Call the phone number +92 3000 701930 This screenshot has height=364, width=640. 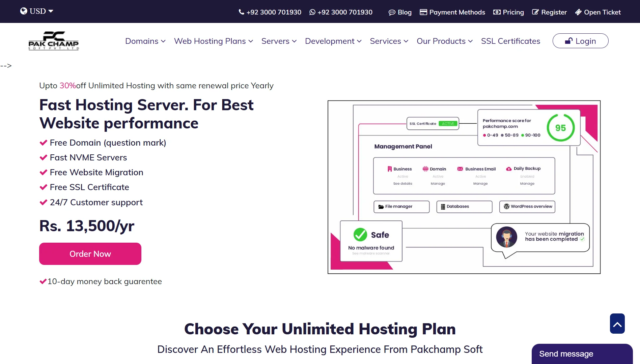274,12
